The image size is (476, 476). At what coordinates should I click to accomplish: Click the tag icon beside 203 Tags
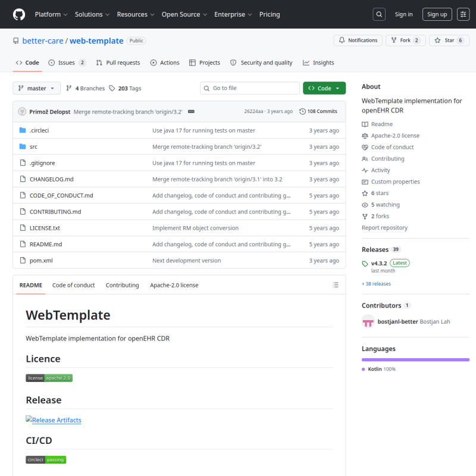112,88
